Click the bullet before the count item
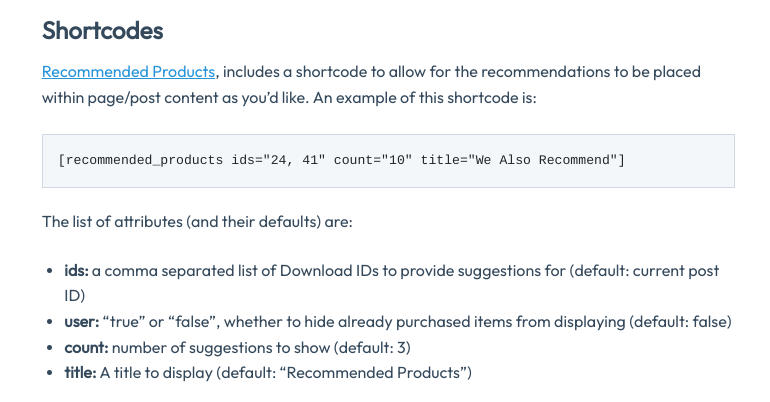Viewport: 770px width, 402px height. pos(50,348)
